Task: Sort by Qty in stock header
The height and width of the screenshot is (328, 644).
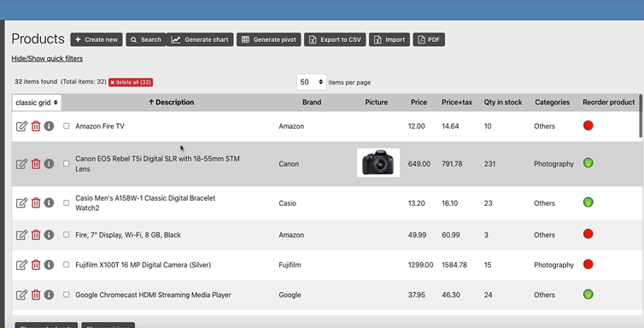Action: pyautogui.click(x=503, y=102)
